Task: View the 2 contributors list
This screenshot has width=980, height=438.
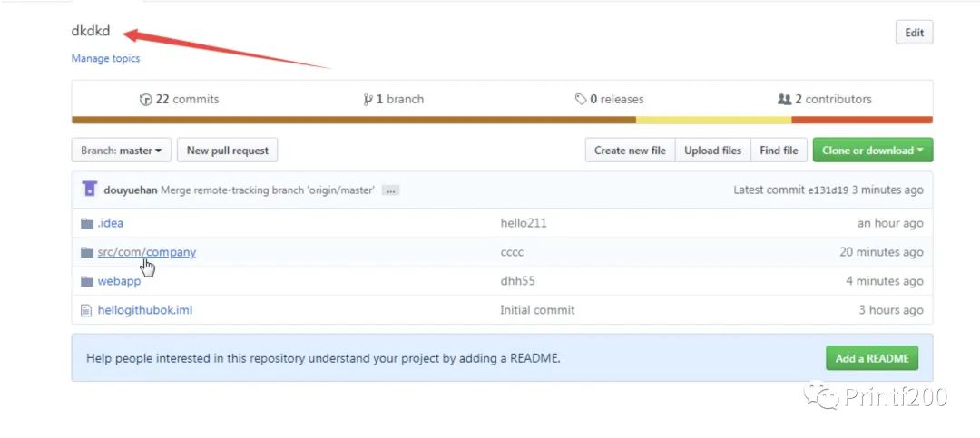Action: pos(824,99)
